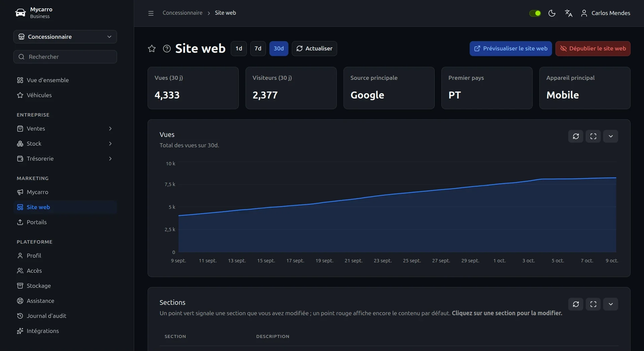The height and width of the screenshot is (351, 644).
Task: Open the Accès page
Action: (65, 271)
